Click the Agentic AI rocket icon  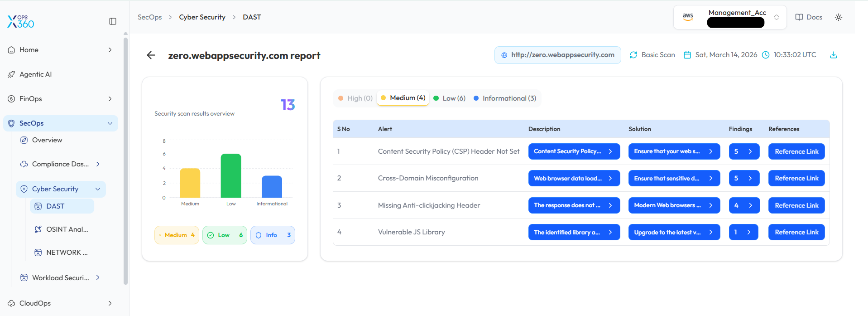pos(11,74)
